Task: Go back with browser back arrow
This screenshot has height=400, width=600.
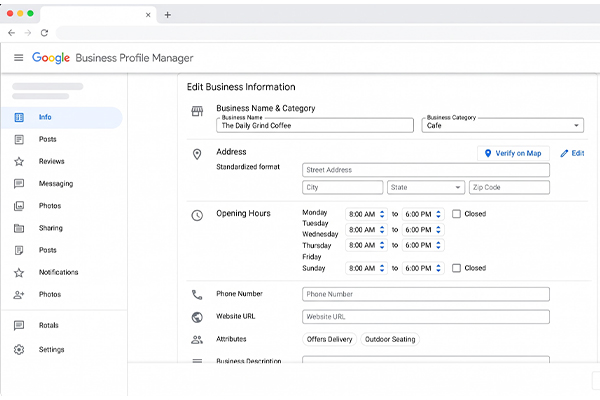Action: click(x=11, y=33)
